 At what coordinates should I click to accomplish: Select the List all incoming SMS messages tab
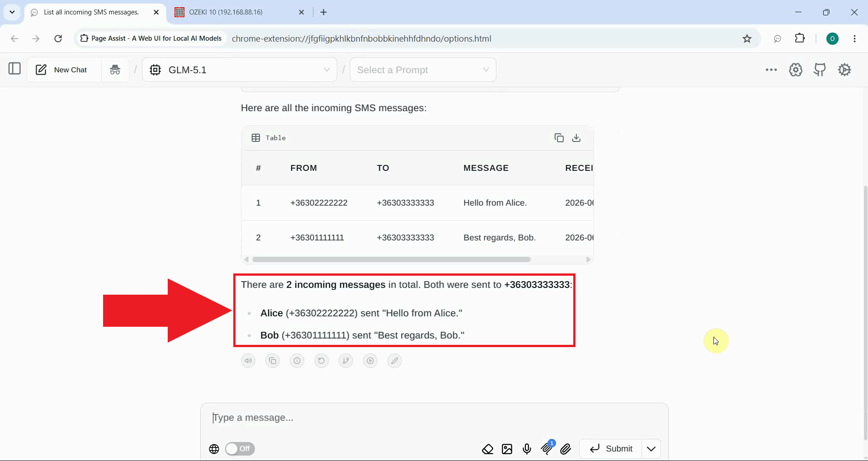91,12
